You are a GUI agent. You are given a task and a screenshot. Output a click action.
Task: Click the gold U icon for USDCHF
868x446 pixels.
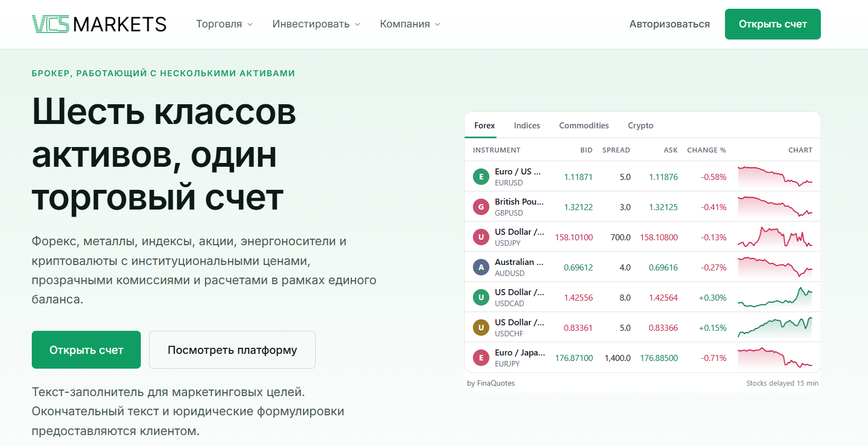tap(481, 328)
